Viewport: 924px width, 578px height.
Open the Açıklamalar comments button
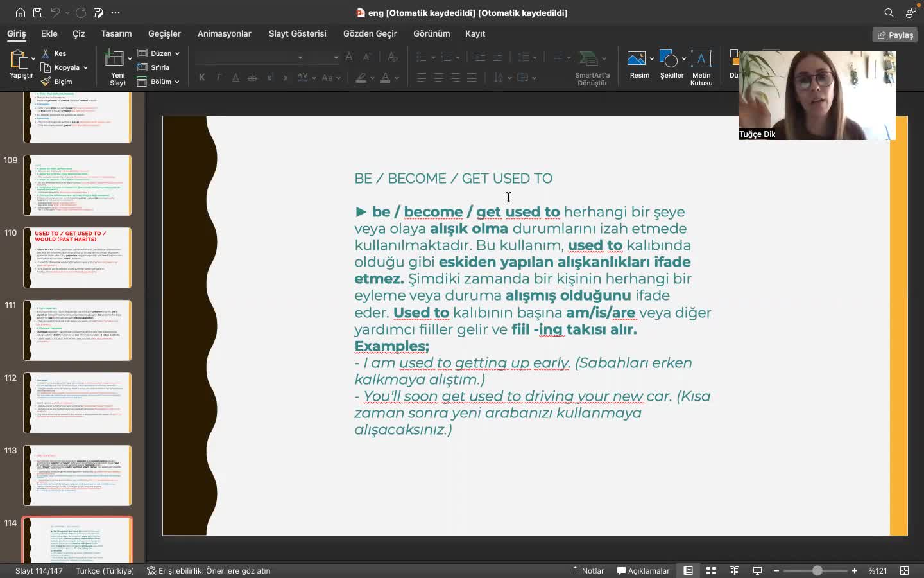pos(643,570)
